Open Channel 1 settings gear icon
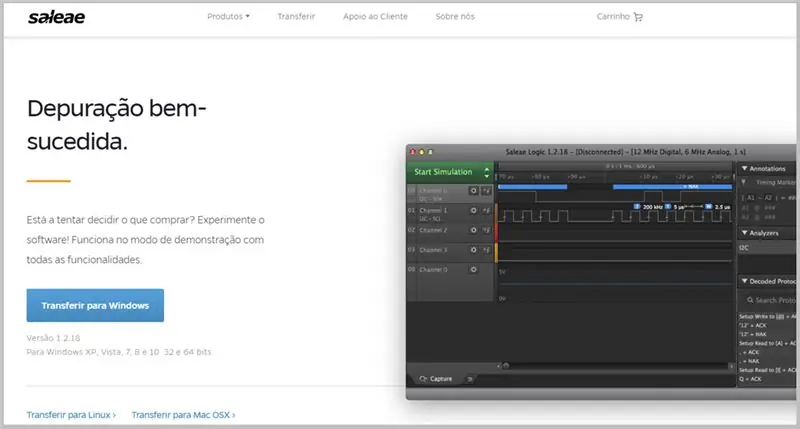This screenshot has height=429, width=800. tap(473, 210)
